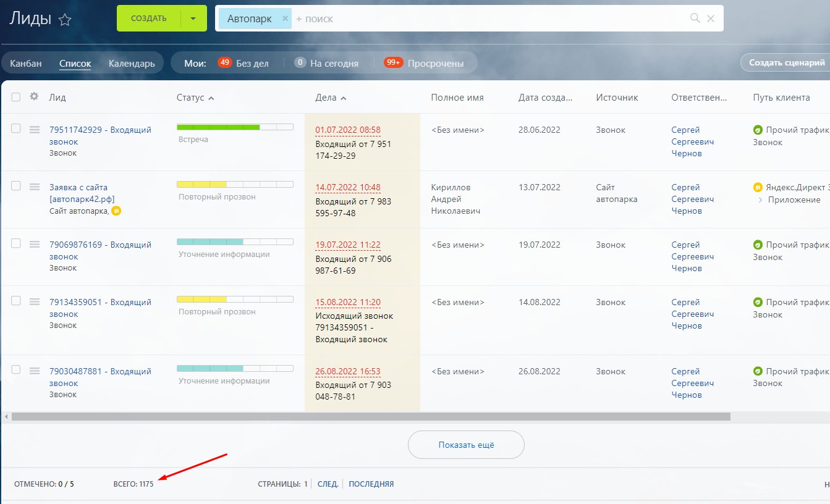The height and width of the screenshot is (504, 830).
Task: Toggle the select-all checkbox in header
Action: (16, 97)
